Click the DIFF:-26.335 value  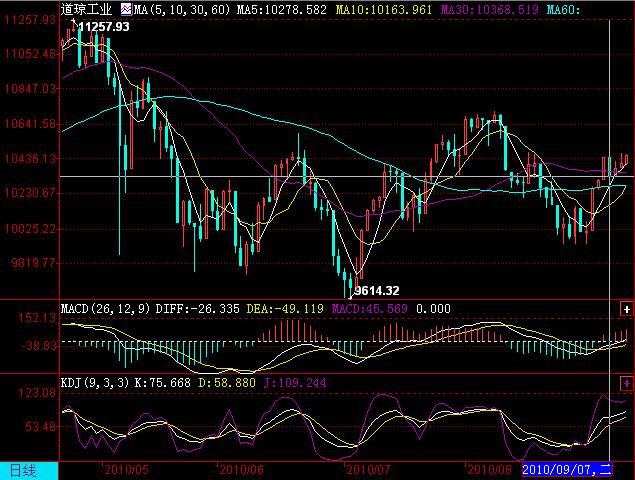(x=198, y=309)
